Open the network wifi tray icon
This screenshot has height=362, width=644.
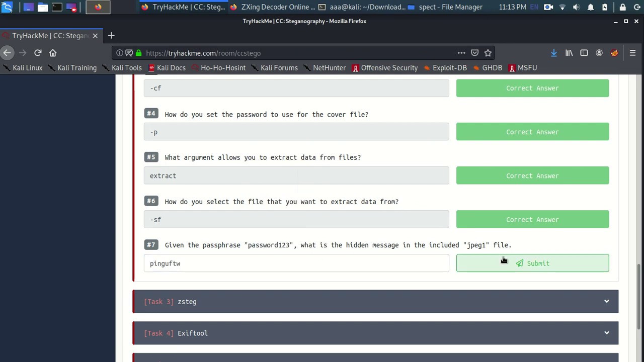pos(562,7)
